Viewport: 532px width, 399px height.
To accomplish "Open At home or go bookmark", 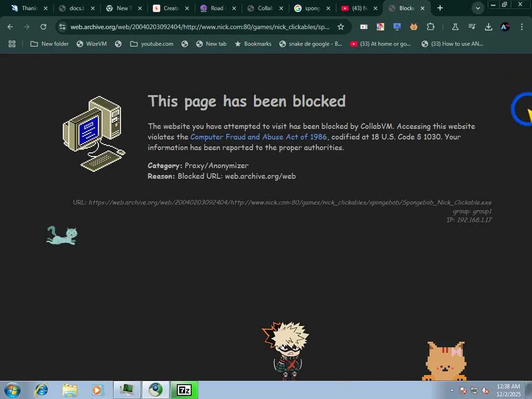I will pos(381,44).
